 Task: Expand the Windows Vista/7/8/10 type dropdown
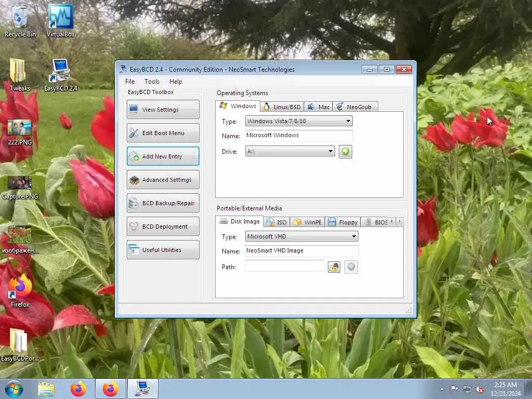click(299, 121)
